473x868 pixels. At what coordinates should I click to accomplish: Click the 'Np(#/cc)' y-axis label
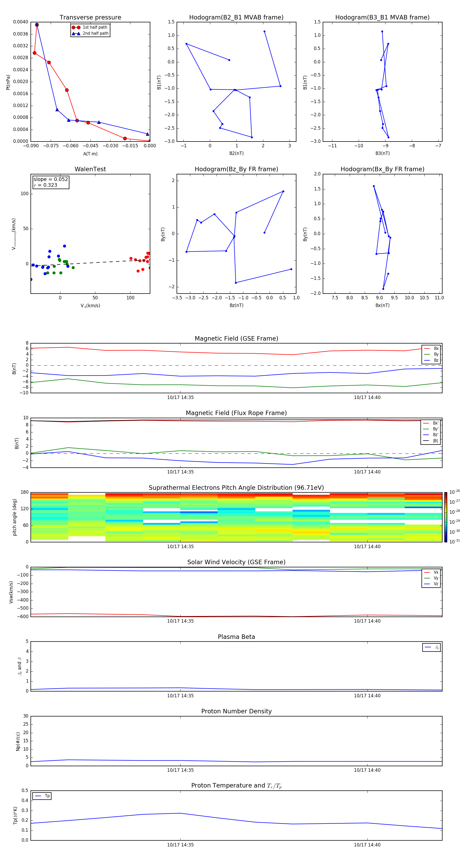[18, 741]
